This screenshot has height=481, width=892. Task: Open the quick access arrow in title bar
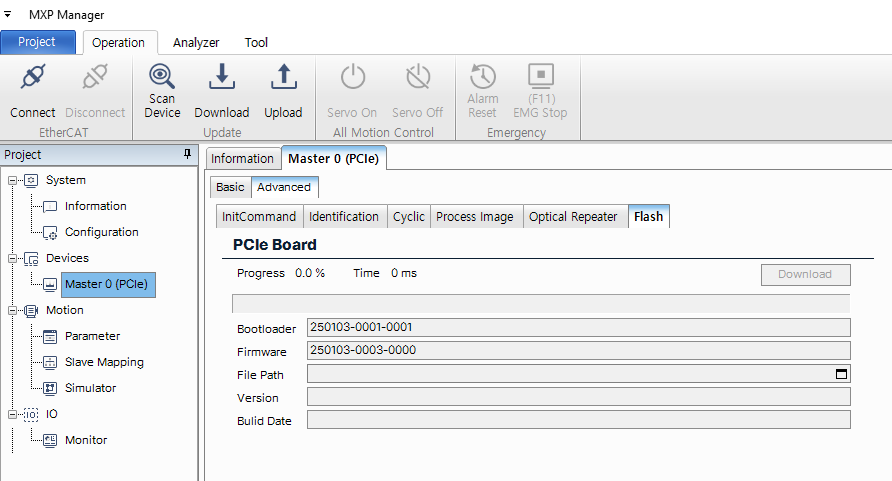click(8, 15)
